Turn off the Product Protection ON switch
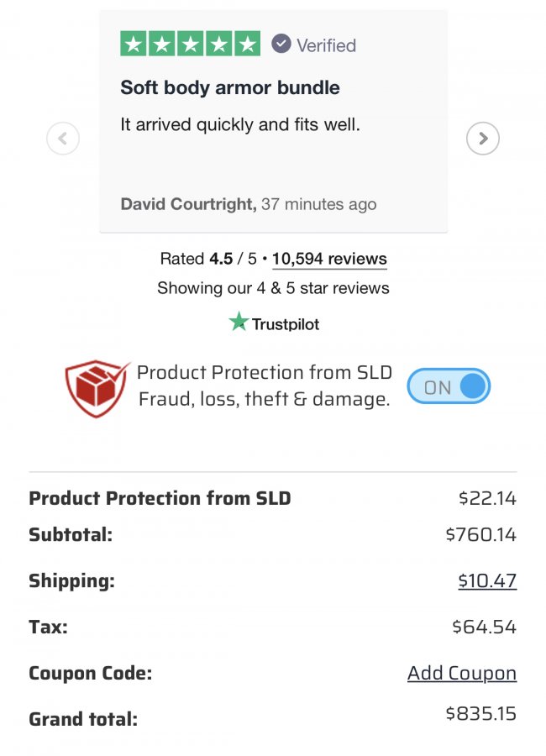 click(x=449, y=386)
